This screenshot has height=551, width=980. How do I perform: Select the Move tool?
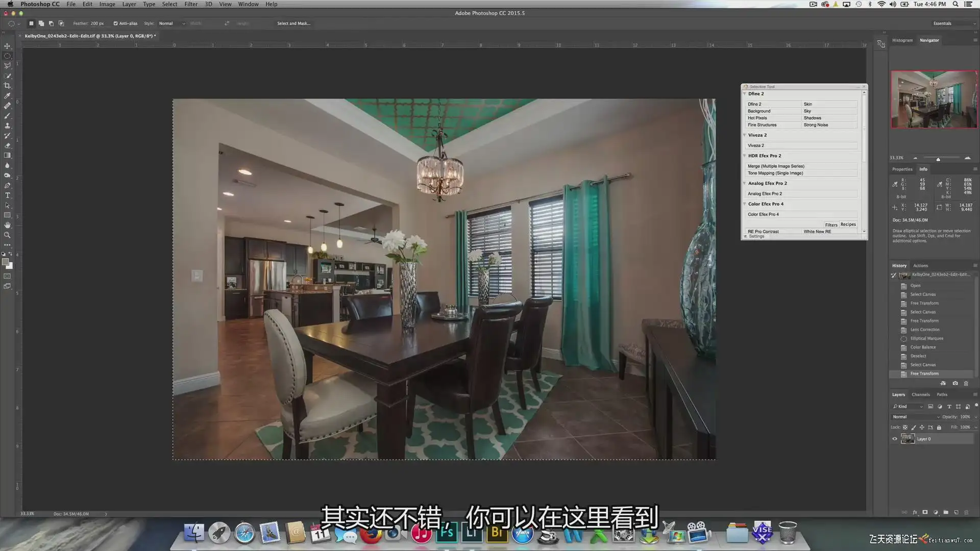click(x=7, y=46)
